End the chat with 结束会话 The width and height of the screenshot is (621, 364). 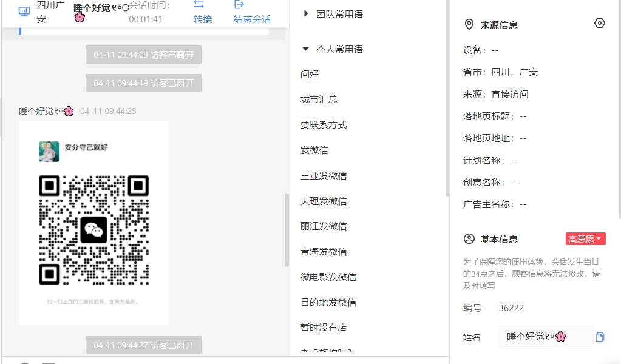click(252, 12)
